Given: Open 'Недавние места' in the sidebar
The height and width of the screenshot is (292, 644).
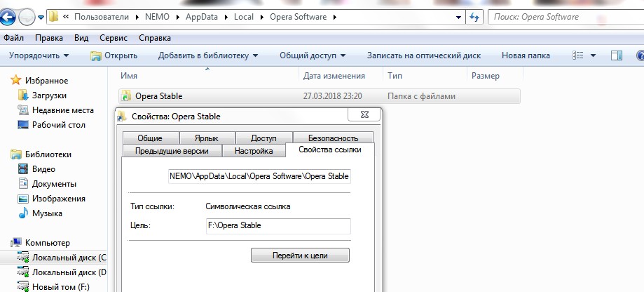Looking at the screenshot, I should click(x=63, y=110).
